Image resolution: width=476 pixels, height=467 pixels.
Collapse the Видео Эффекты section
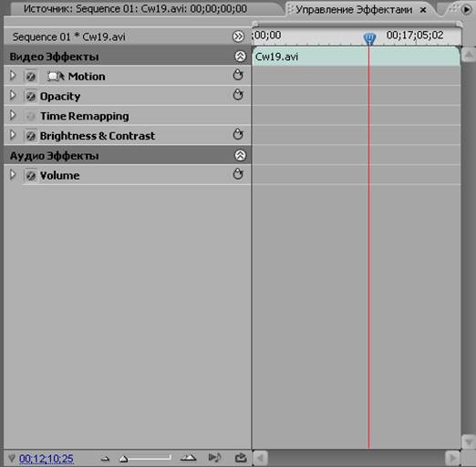[240, 57]
